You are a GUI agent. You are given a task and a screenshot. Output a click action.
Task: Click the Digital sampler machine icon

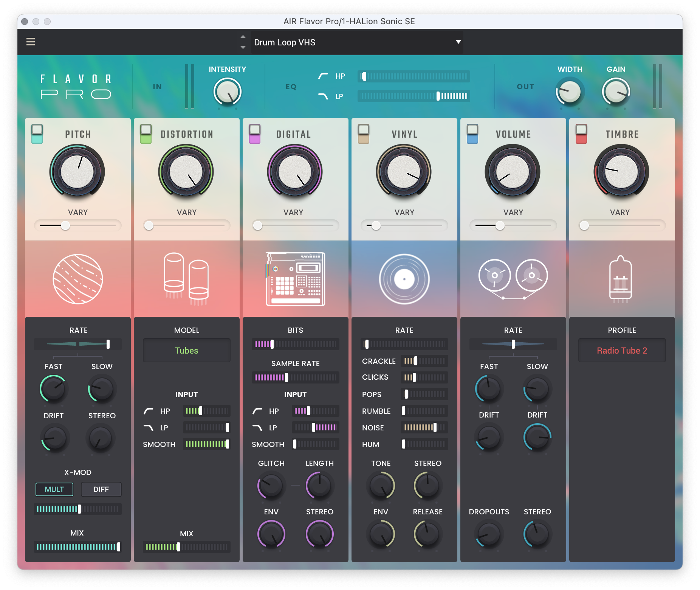(295, 279)
